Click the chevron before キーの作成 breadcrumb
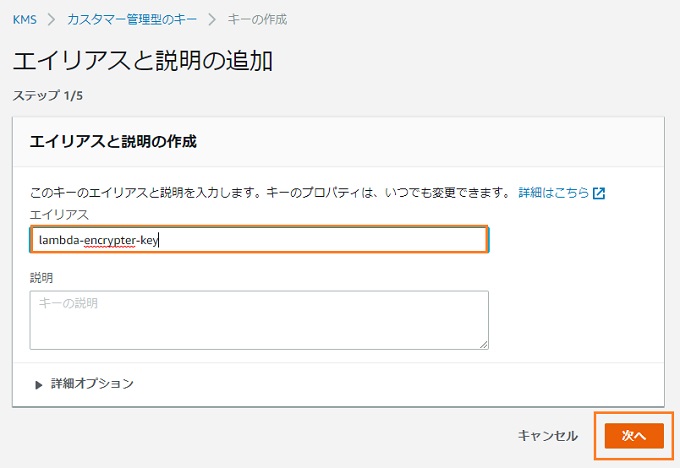This screenshot has height=468, width=680. pyautogui.click(x=212, y=20)
